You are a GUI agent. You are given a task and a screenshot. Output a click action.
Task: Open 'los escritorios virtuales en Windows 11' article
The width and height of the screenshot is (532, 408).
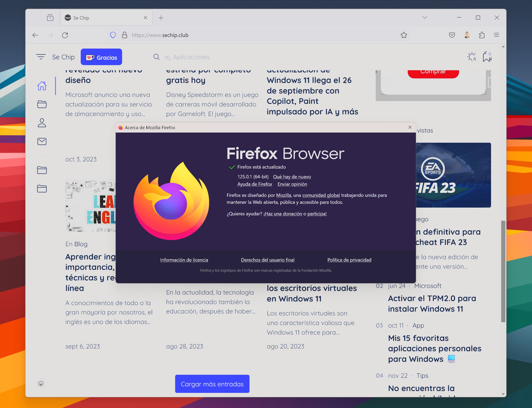coord(312,293)
